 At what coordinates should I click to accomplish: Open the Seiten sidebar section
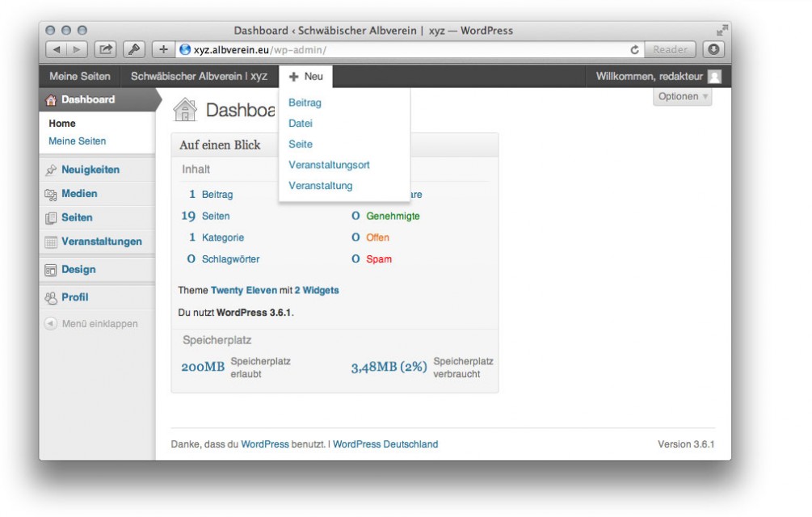point(78,217)
